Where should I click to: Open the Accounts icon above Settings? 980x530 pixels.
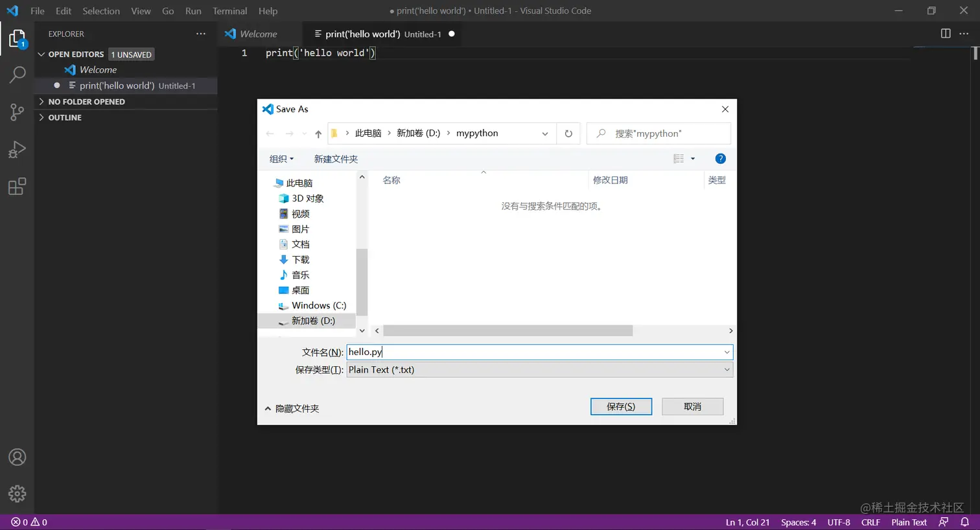click(x=17, y=457)
